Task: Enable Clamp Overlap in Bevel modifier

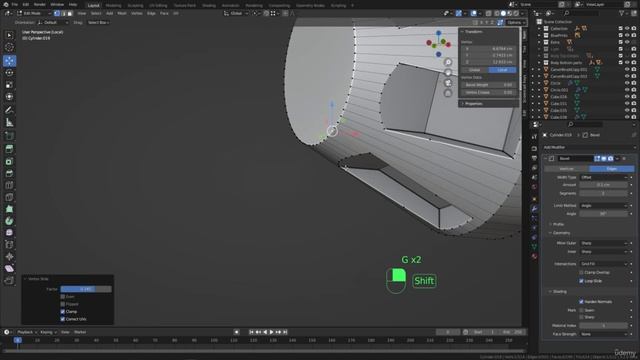Action: tap(581, 272)
